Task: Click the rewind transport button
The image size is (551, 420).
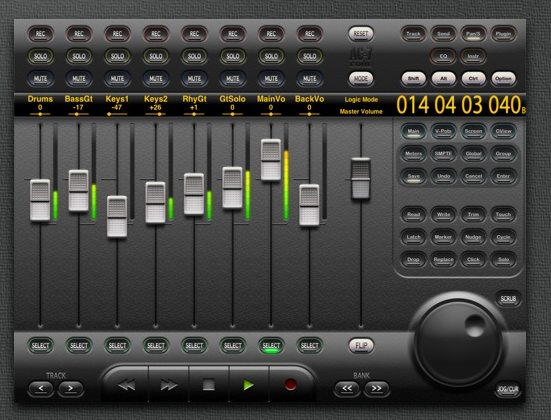Action: click(x=127, y=386)
